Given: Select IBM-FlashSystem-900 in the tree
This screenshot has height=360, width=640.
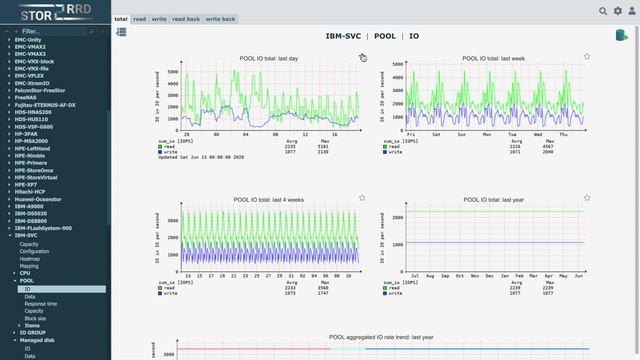Looking at the screenshot, I should 43,229.
